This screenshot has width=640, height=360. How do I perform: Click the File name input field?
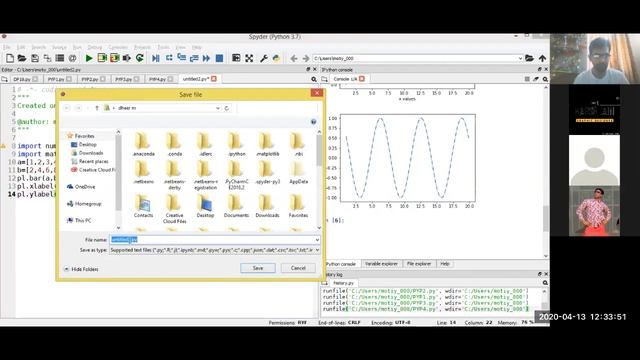(x=214, y=240)
